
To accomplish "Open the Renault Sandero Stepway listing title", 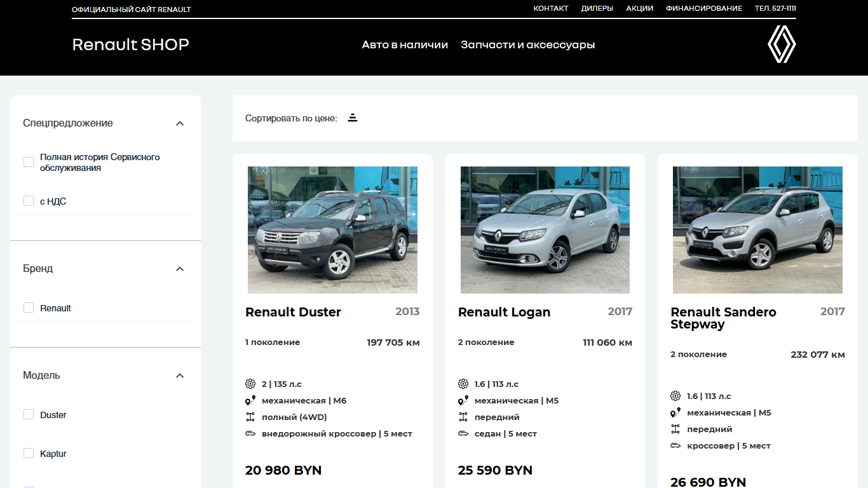I will [x=723, y=318].
